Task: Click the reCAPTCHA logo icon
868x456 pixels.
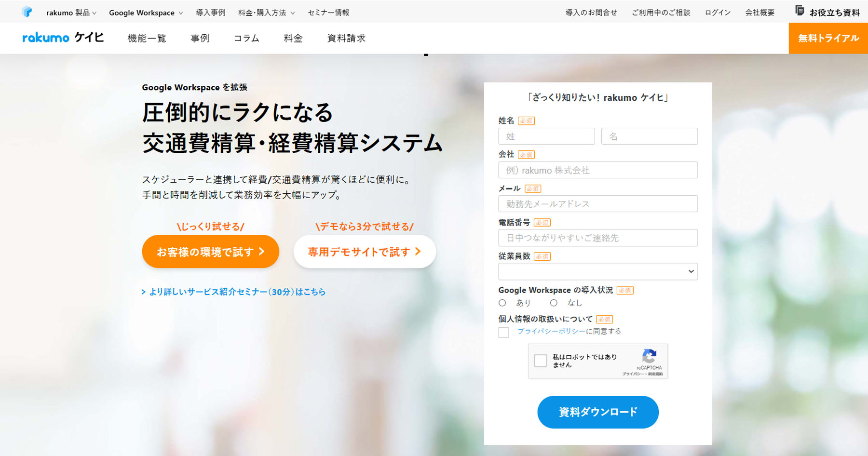Action: click(x=649, y=356)
